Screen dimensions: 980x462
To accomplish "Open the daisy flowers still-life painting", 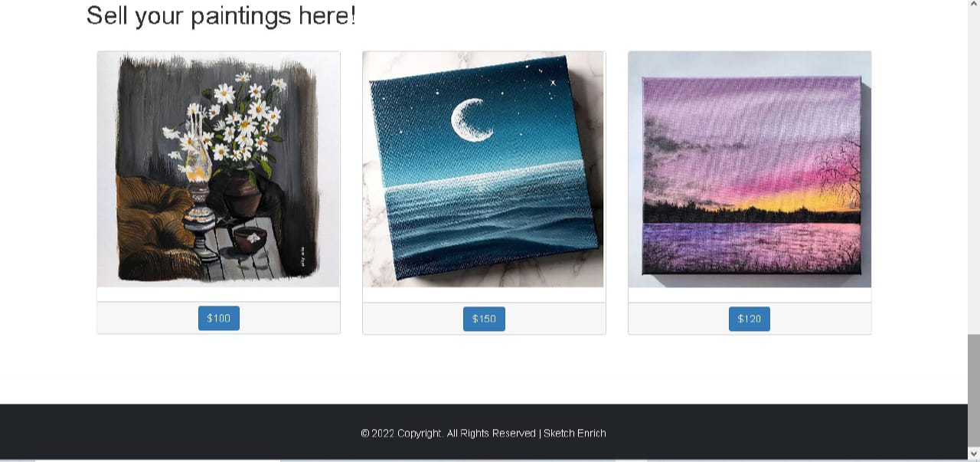I will click(x=218, y=169).
